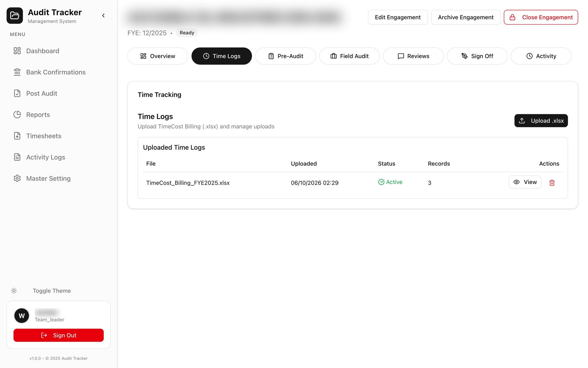Image resolution: width=588 pixels, height=368 pixels.
Task: Switch to the Activity tab
Action: point(541,56)
